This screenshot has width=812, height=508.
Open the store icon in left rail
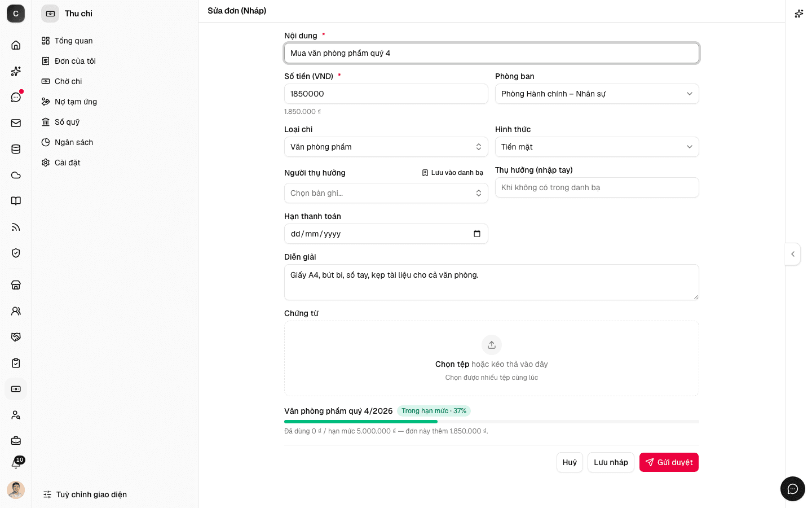tap(16, 285)
